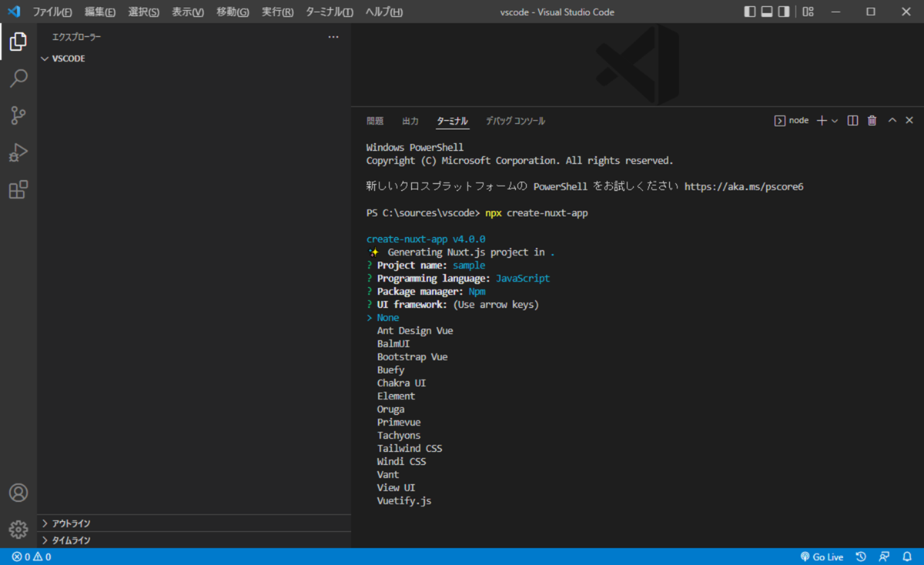Screen dimensions: 924x565
Task: Open the Manage gear icon
Action: pos(18,530)
